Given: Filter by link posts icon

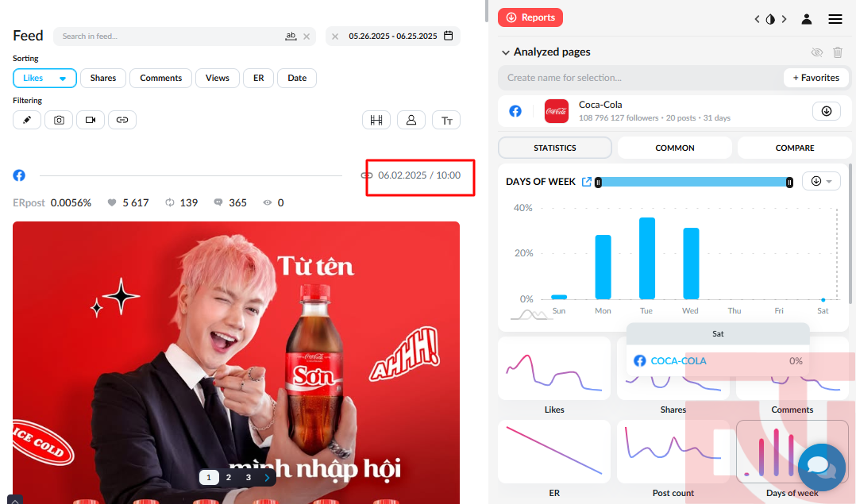Looking at the screenshot, I should point(122,120).
